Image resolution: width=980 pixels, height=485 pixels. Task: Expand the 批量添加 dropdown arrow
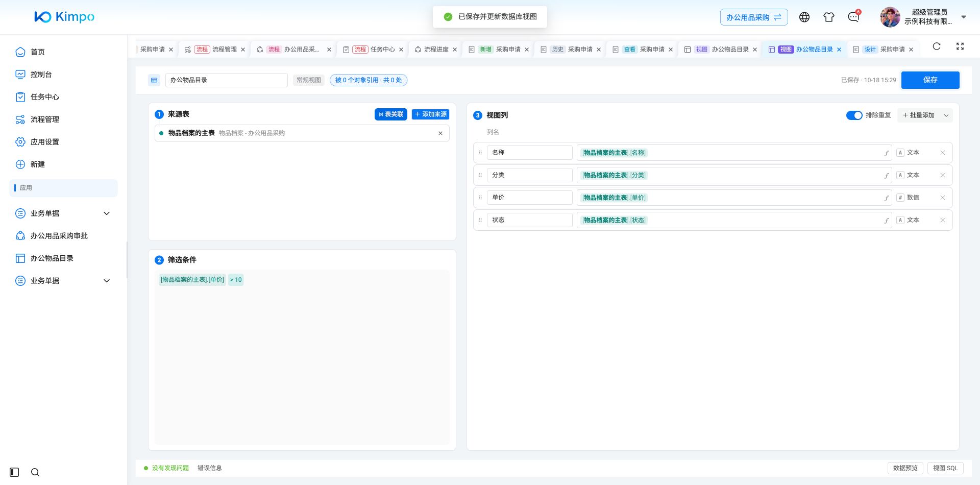(x=946, y=115)
